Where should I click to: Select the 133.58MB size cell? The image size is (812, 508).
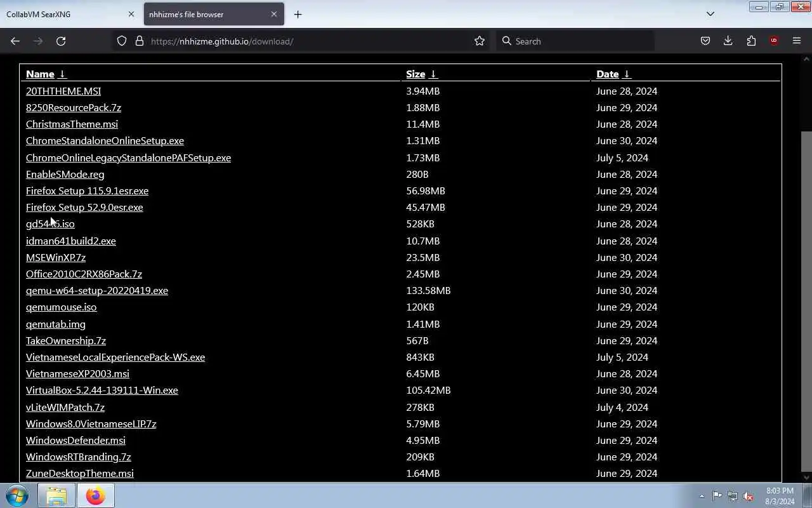[428, 290]
